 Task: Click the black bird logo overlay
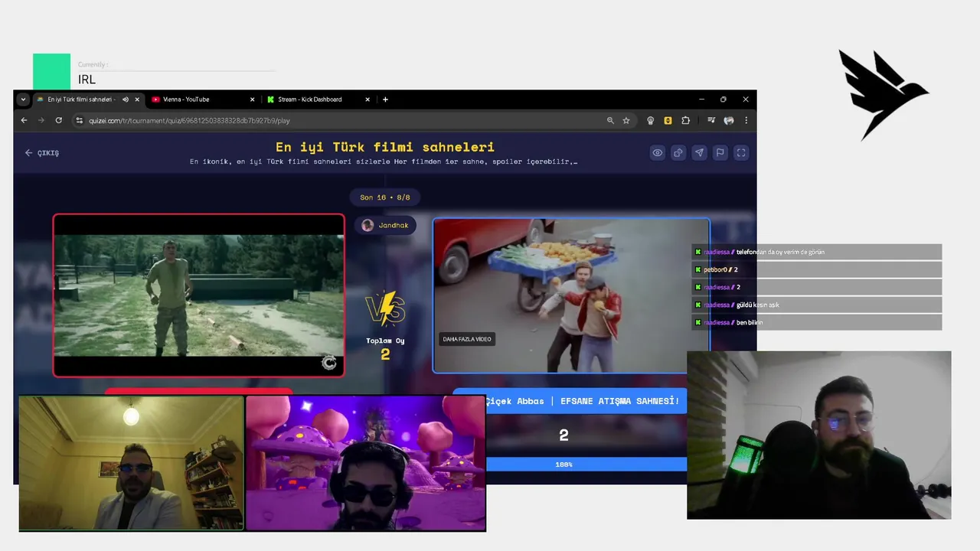pyautogui.click(x=883, y=95)
